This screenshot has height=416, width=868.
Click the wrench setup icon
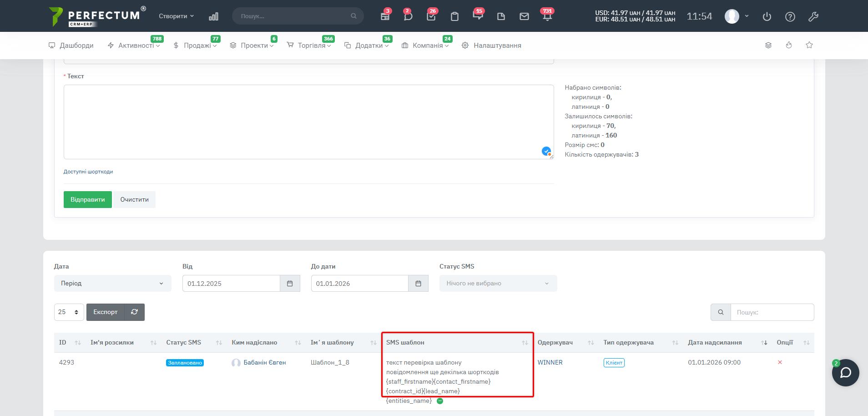(x=813, y=17)
